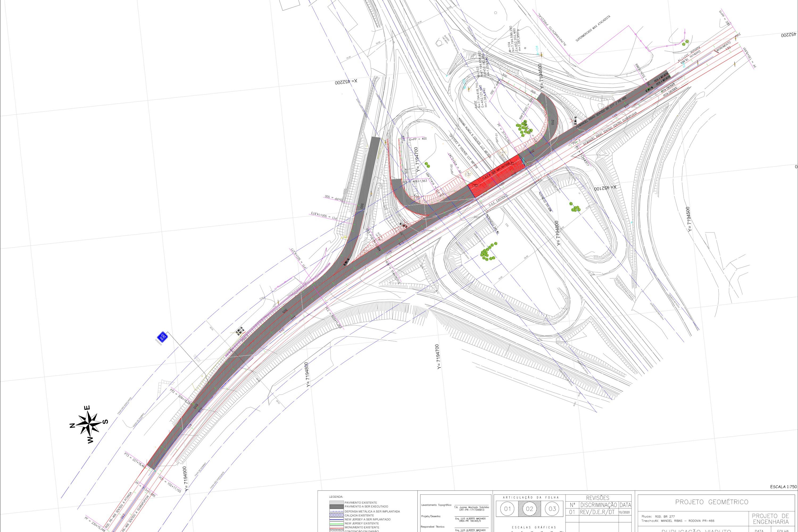798x532 pixels.
Task: Click the SUPERMERCADO MAX ATACADISTA label
Action: coord(593,28)
